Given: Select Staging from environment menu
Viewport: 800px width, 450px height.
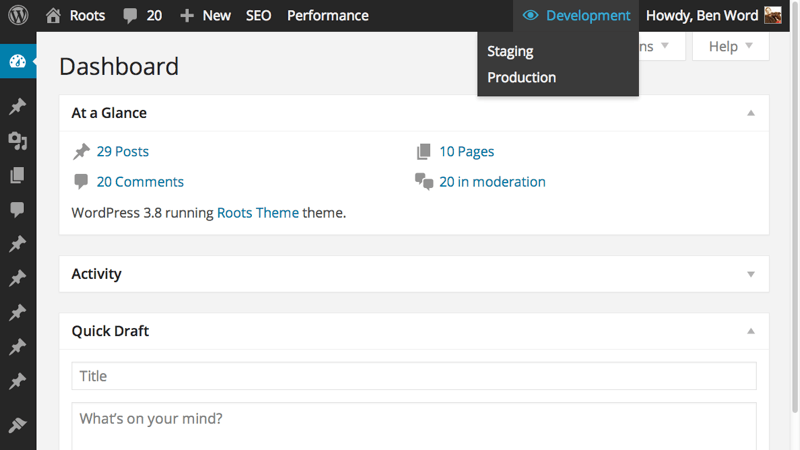Looking at the screenshot, I should [x=510, y=51].
